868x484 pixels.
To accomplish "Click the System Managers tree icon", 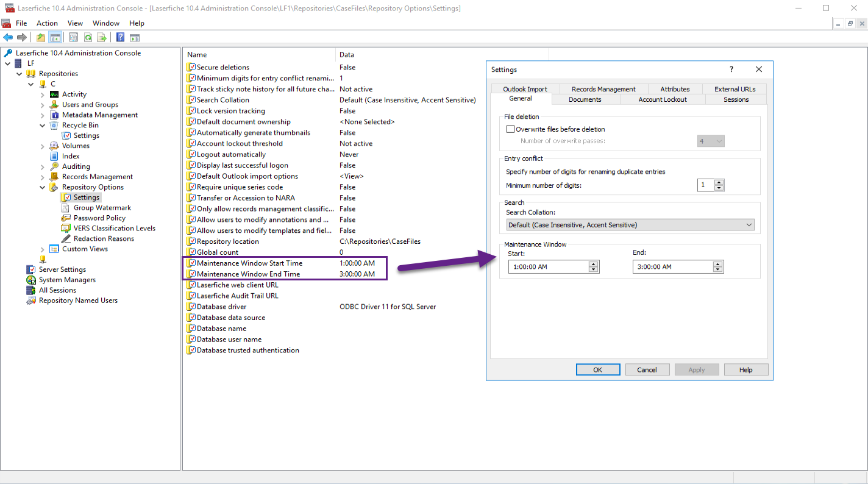I will [31, 280].
